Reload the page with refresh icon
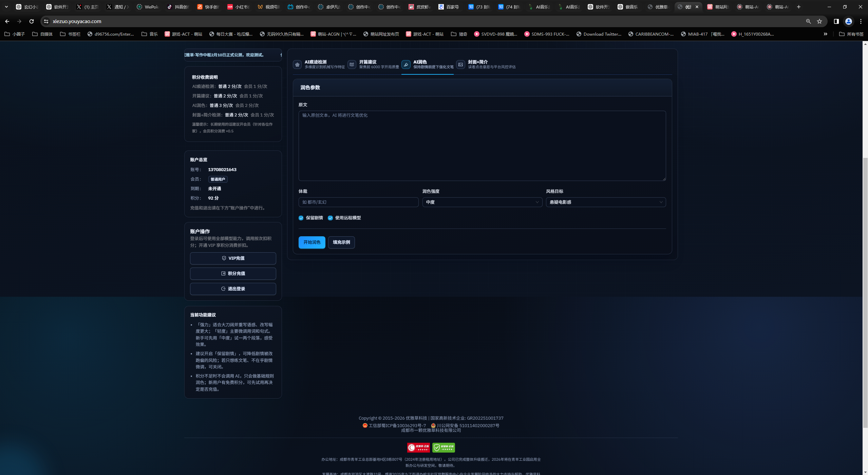Screen dimensions: 868x475 point(32,21)
